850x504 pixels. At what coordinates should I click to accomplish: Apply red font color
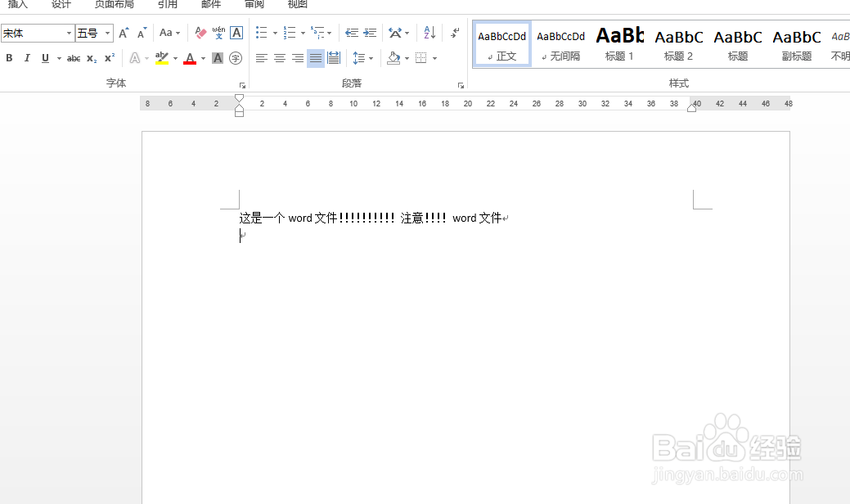tap(190, 58)
